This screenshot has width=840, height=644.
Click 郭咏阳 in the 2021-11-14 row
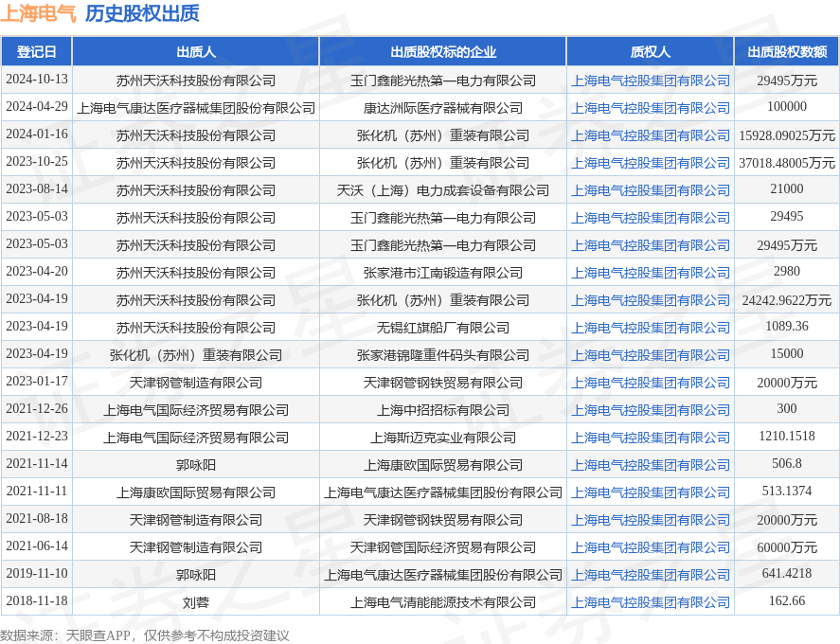click(195, 465)
